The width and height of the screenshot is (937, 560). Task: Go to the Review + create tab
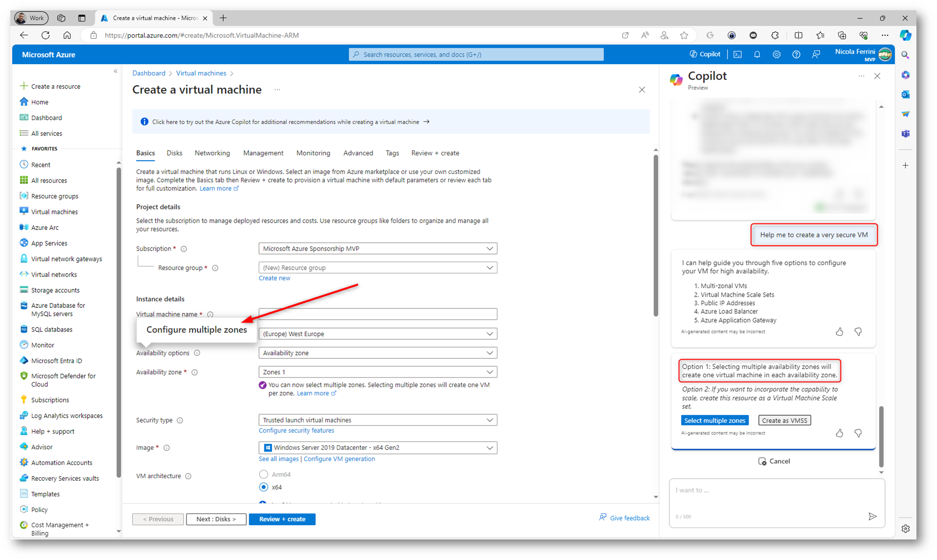(x=435, y=153)
